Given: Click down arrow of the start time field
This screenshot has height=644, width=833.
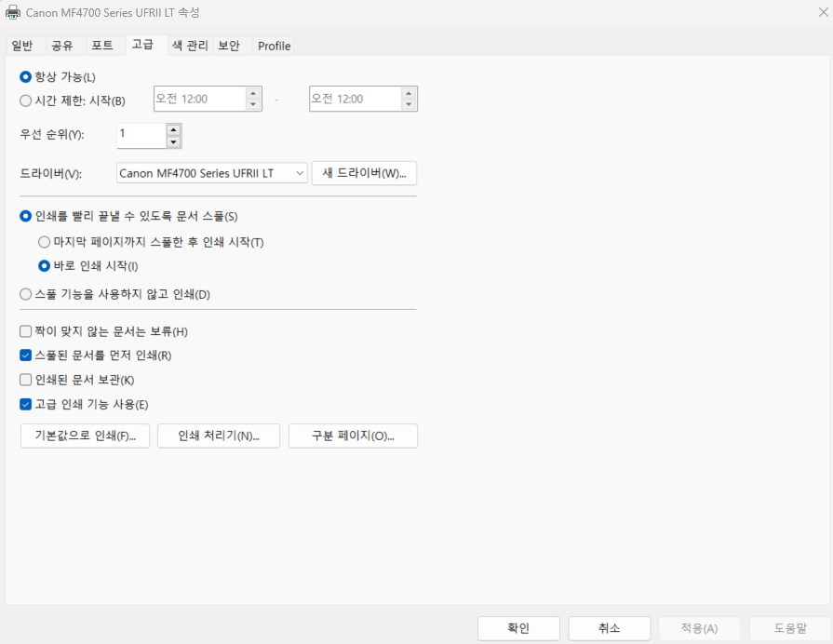Looking at the screenshot, I should pyautogui.click(x=253, y=104).
